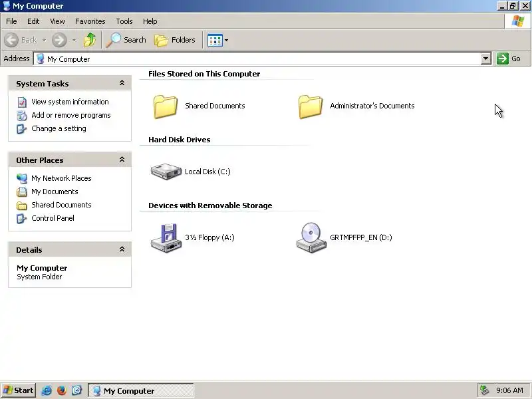Open Back history dropdown arrow
The image size is (532, 399).
pyautogui.click(x=44, y=41)
